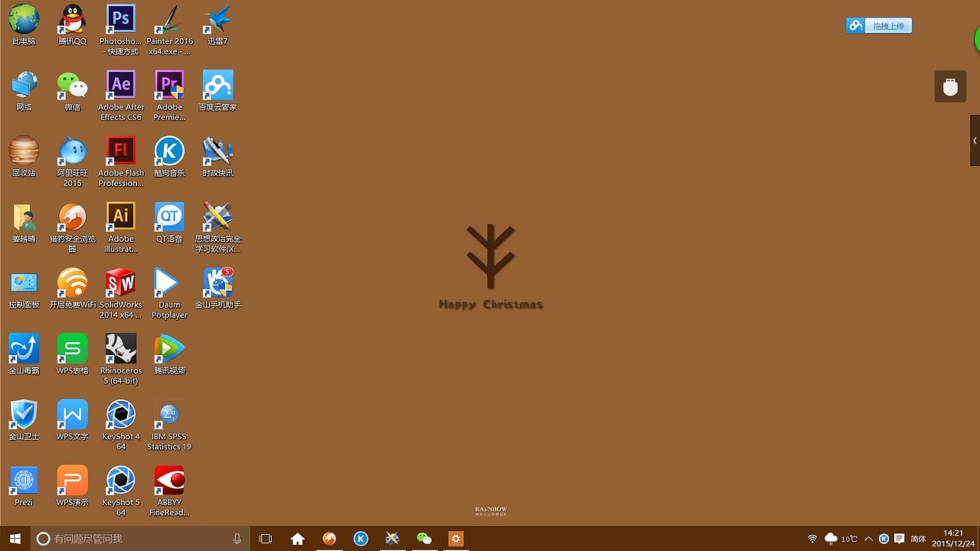The image size is (980, 551).
Task: Open Wi-Fi network tray icon
Action: click(x=812, y=539)
